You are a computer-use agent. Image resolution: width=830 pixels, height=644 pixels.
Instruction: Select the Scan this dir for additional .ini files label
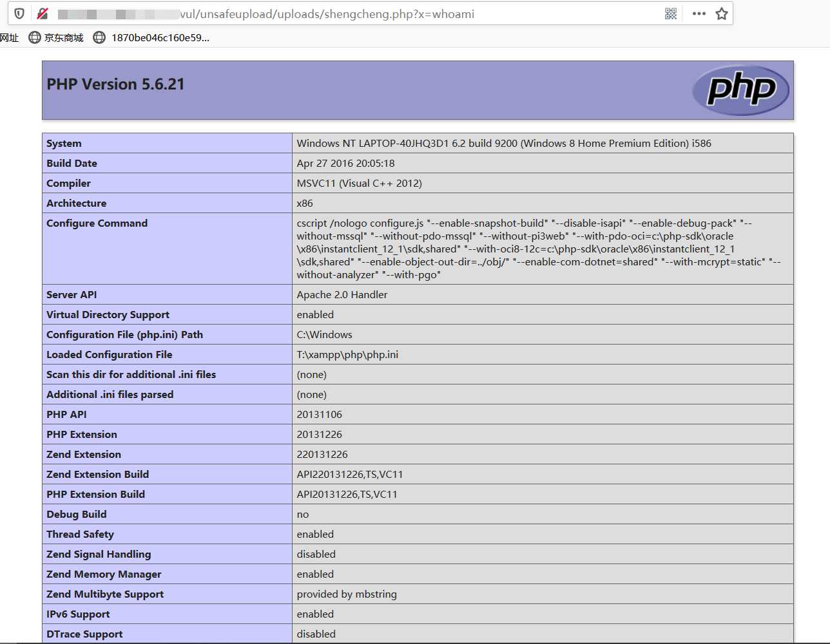click(131, 374)
